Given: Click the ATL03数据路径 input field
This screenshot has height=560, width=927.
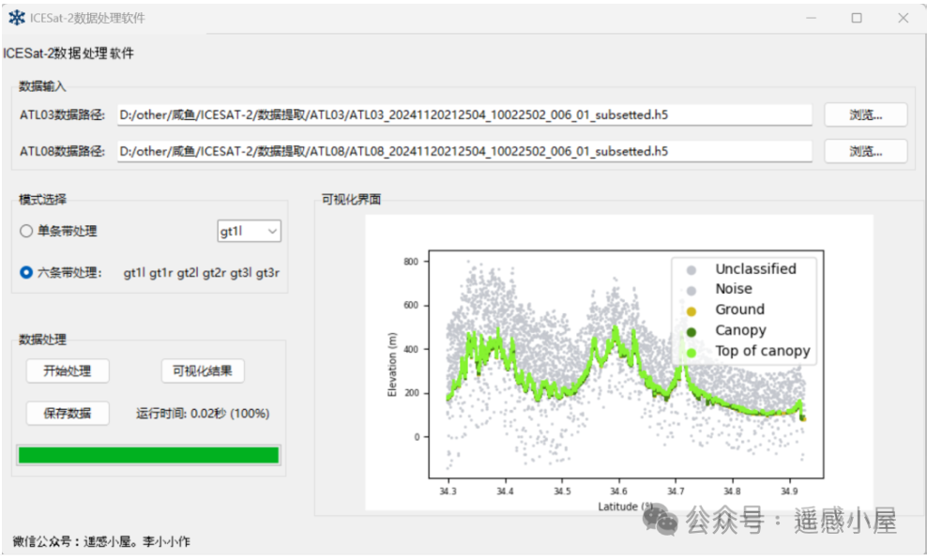Looking at the screenshot, I should click(464, 115).
